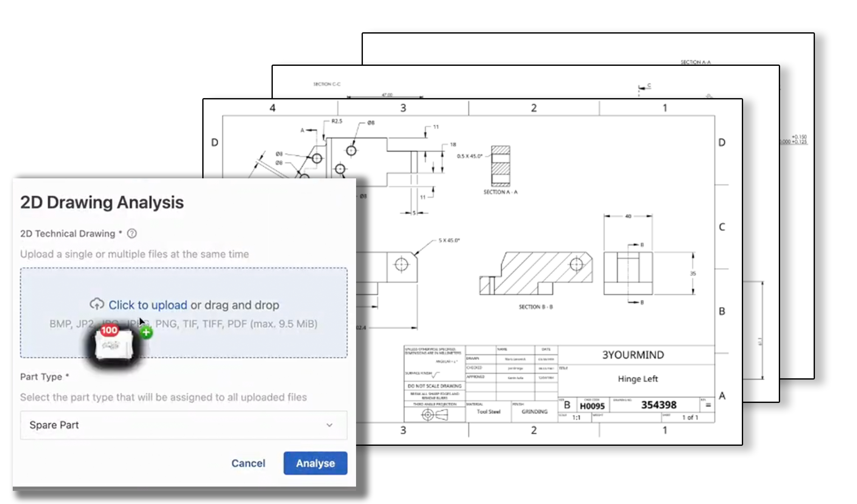Click the hatched SECTION A-A view

pyautogui.click(x=501, y=166)
